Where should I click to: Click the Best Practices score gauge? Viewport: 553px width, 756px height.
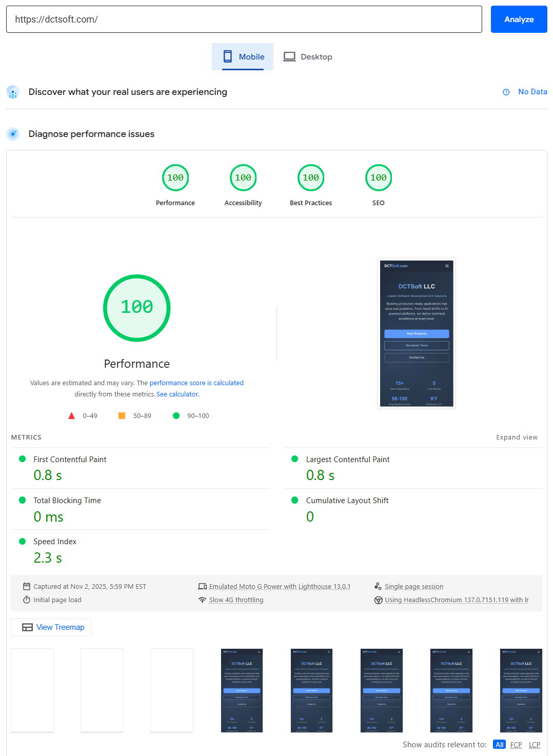pyautogui.click(x=311, y=178)
